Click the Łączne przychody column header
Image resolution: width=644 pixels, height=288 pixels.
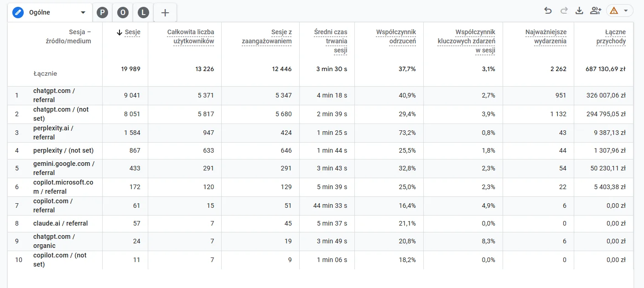[x=611, y=36]
